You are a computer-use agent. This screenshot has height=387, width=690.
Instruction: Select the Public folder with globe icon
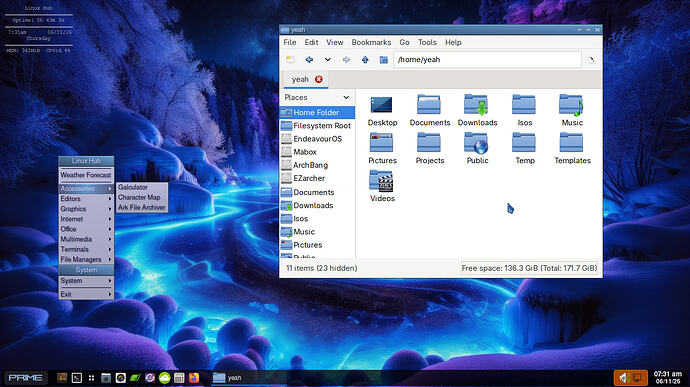point(477,148)
